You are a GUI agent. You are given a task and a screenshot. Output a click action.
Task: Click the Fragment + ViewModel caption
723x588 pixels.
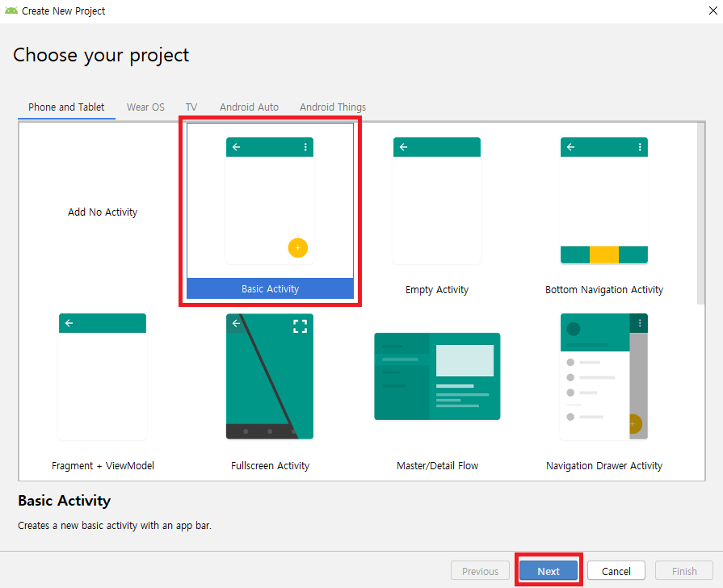pos(103,466)
